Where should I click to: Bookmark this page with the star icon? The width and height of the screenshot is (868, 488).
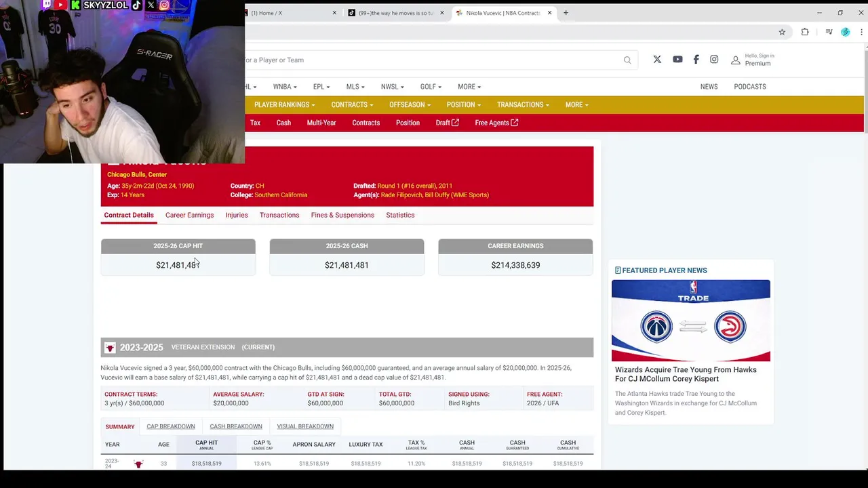[x=782, y=32]
